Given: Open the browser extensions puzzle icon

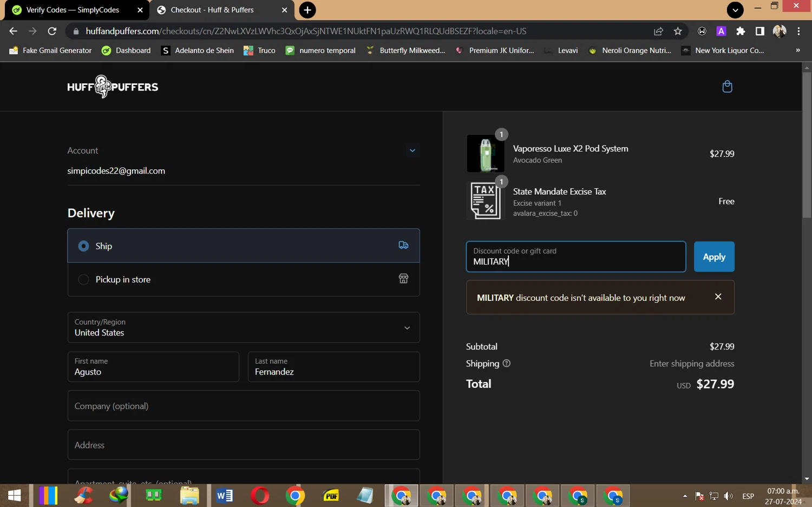Looking at the screenshot, I should point(741,31).
